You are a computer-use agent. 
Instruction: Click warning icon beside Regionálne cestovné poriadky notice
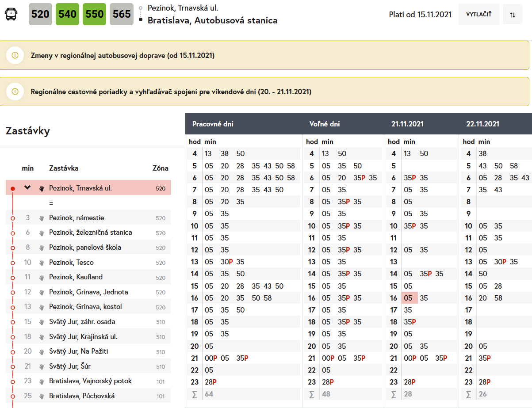[15, 92]
